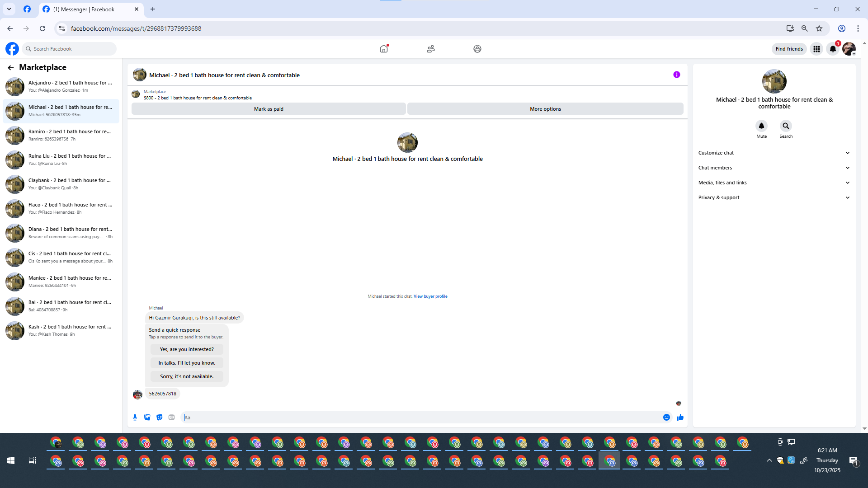Open the GIF picker icon
This screenshot has height=488, width=868.
coord(171,418)
